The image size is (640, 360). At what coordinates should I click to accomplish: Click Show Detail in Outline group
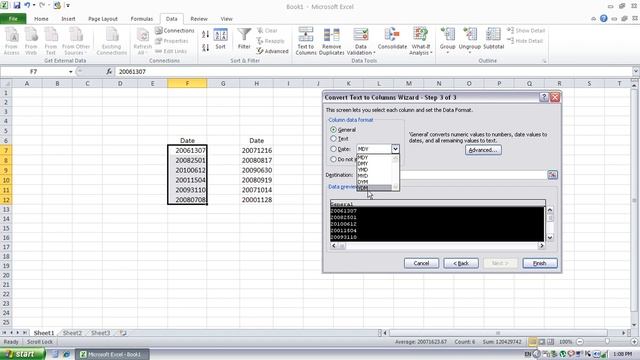click(526, 31)
